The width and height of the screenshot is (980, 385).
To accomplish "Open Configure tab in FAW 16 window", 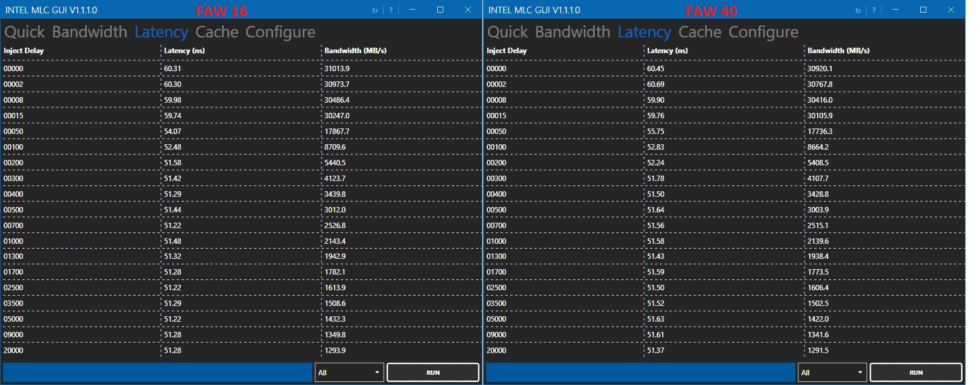I will pos(280,32).
